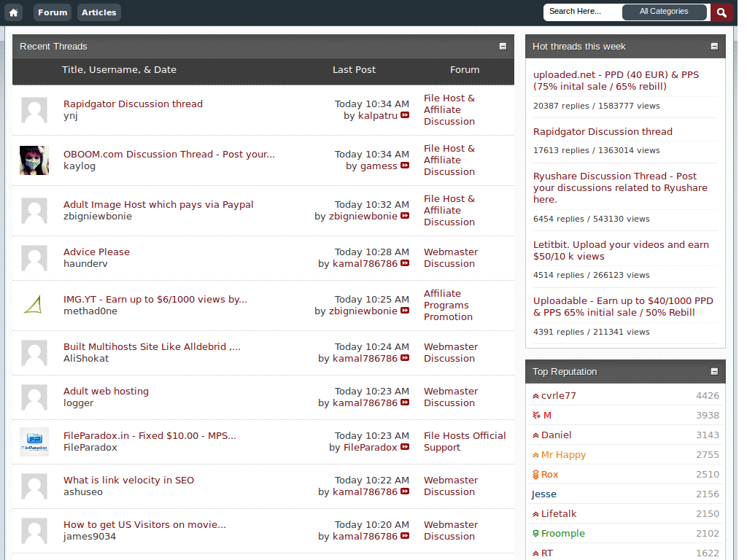Screen dimensions: 747x560
Task: Collapse the Hot threads this week panel
Action: [714, 46]
